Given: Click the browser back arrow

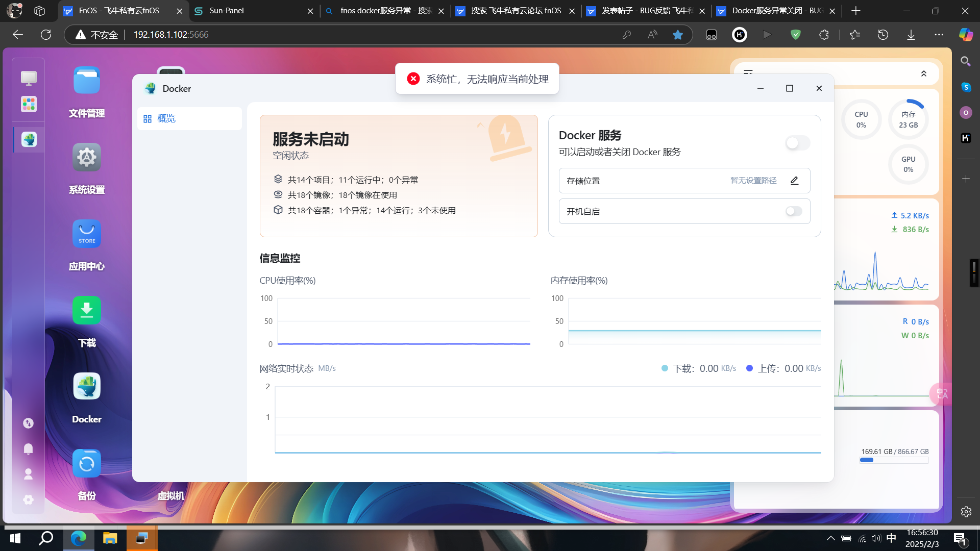Looking at the screenshot, I should (18, 35).
